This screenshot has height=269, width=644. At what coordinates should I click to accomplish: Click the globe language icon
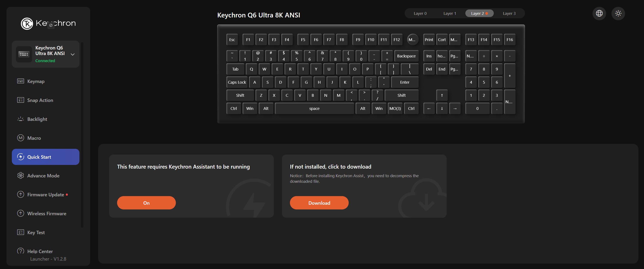point(599,13)
